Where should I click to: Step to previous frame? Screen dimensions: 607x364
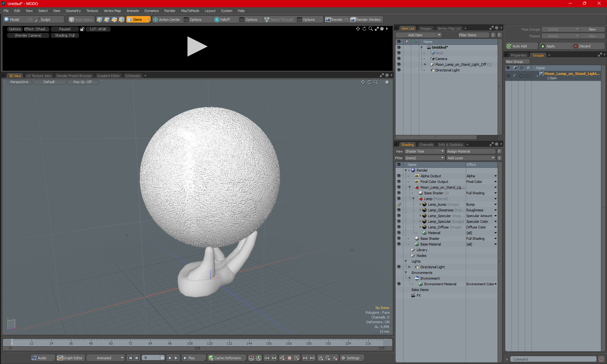[x=137, y=358]
